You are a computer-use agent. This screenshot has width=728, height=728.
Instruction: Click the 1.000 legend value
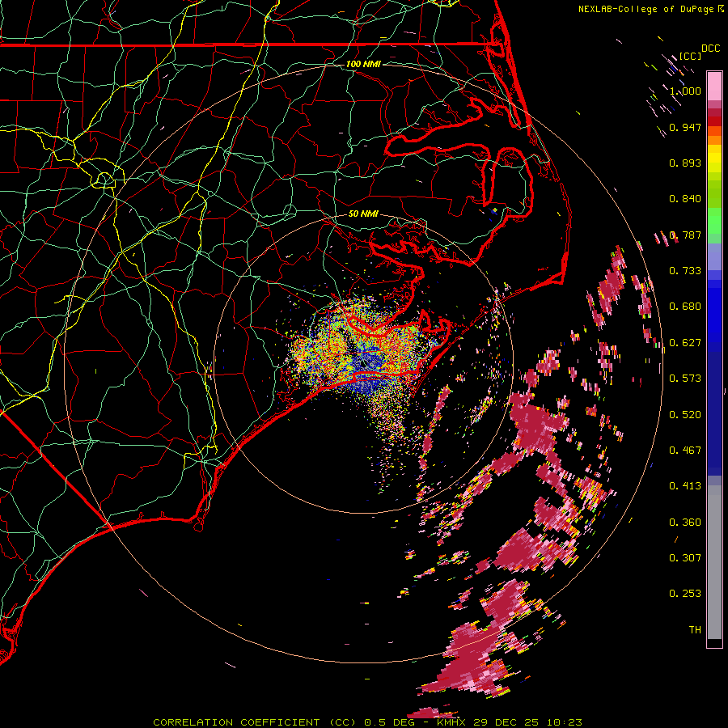coord(685,91)
